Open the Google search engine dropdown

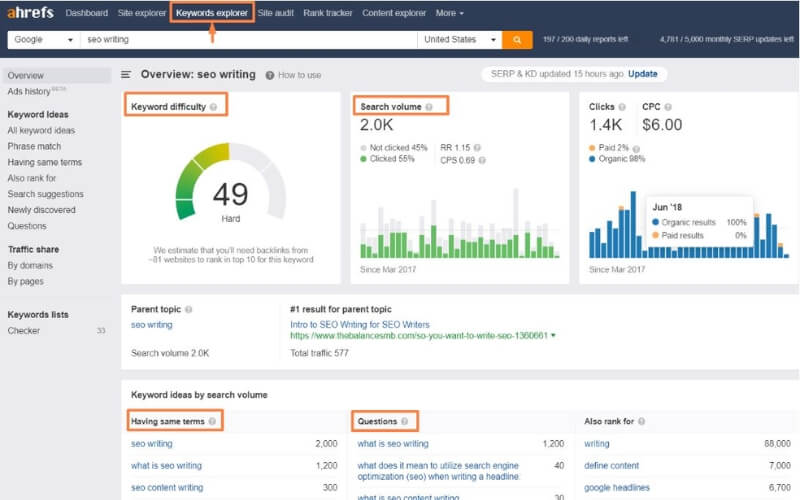tap(43, 40)
